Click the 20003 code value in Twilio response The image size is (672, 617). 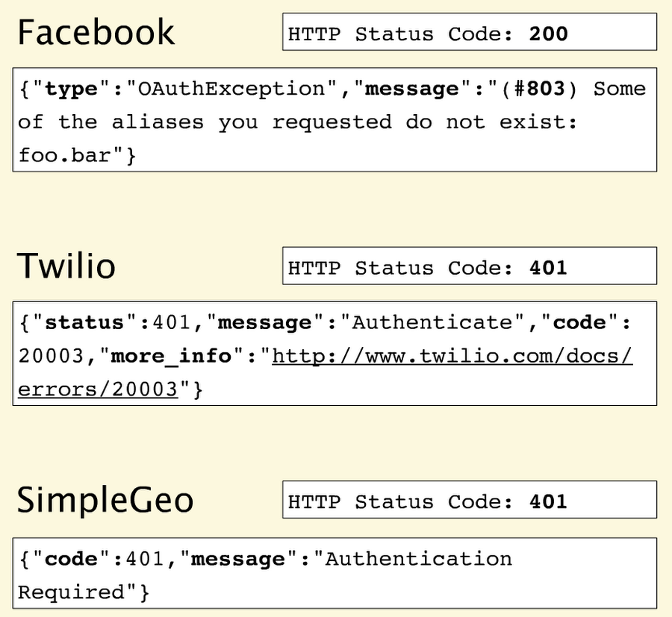[x=51, y=356]
